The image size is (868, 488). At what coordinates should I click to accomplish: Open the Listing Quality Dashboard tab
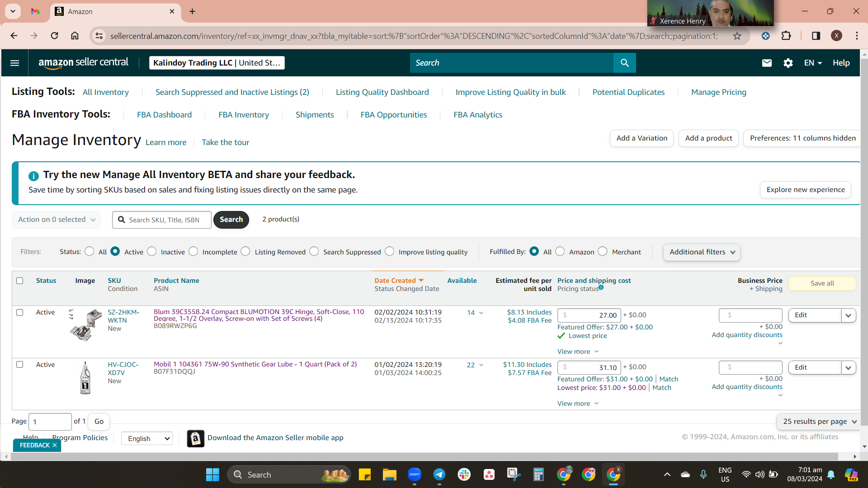pos(382,92)
